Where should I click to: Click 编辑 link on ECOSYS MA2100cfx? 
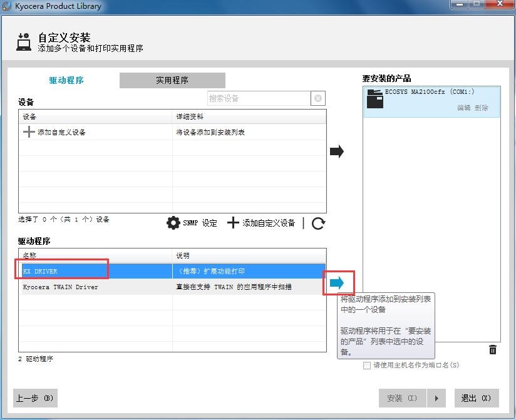point(463,108)
